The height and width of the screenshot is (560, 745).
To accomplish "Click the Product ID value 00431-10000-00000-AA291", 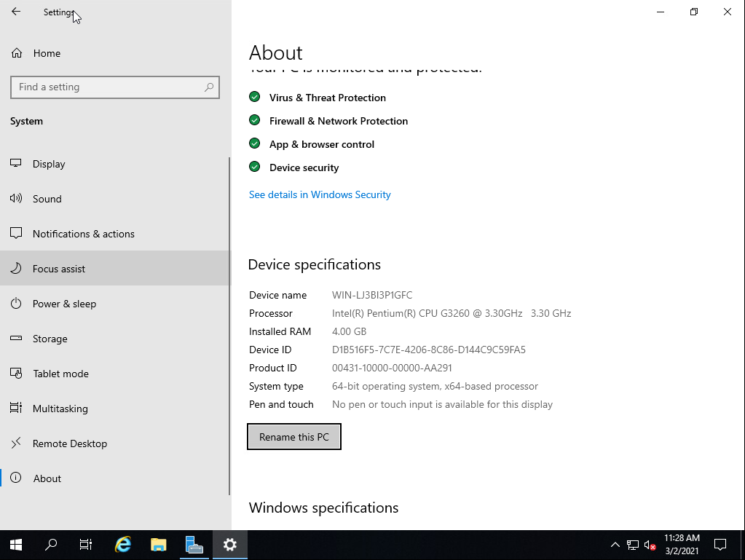I will [x=392, y=368].
